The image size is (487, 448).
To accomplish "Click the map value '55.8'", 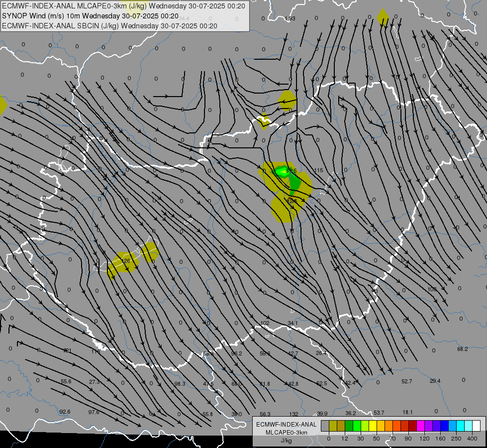I will click(x=207, y=414).
